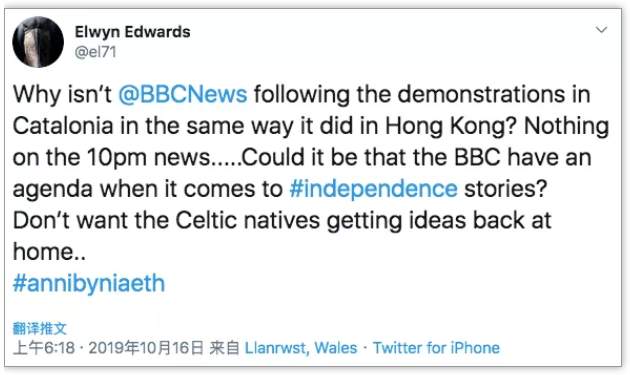The height and width of the screenshot is (375, 630).
Task: Open the Twitter for iPhone source link
Action: pyautogui.click(x=436, y=348)
